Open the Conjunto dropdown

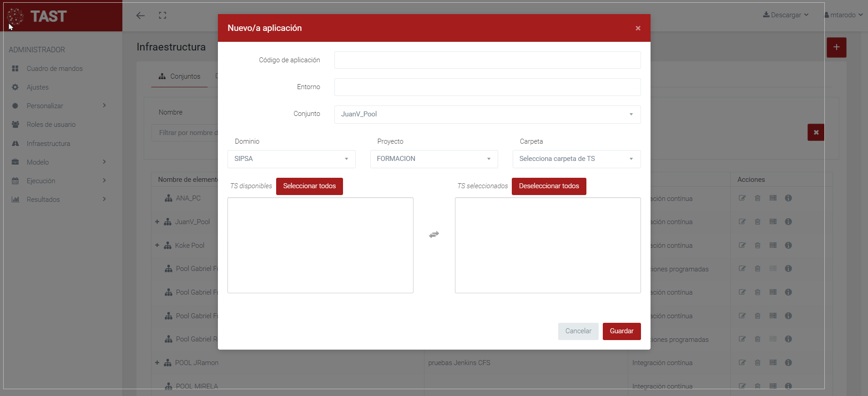coord(487,115)
